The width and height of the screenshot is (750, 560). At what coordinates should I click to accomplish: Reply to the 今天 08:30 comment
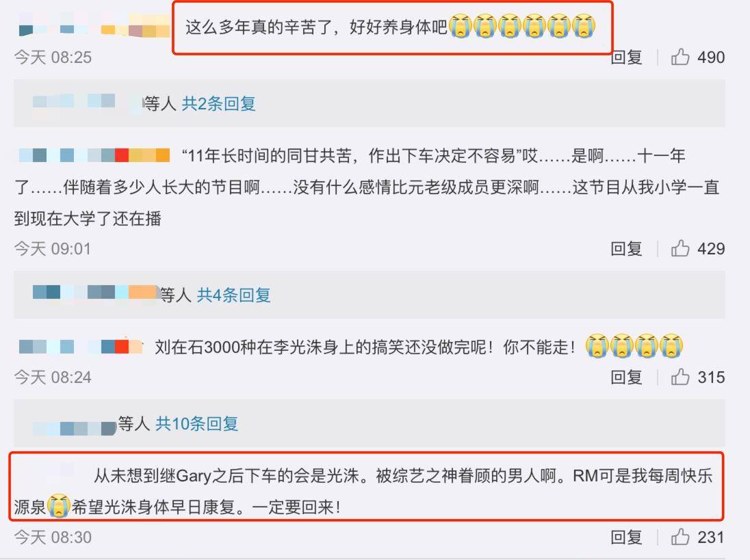tap(626, 537)
